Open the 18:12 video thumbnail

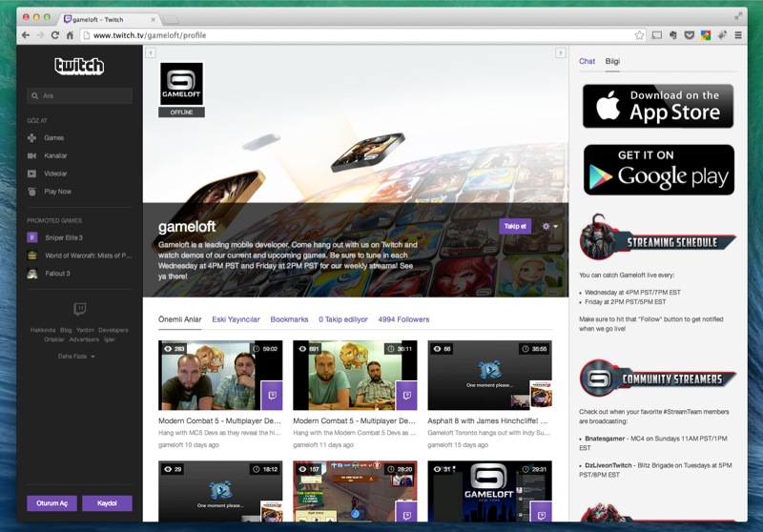click(220, 491)
